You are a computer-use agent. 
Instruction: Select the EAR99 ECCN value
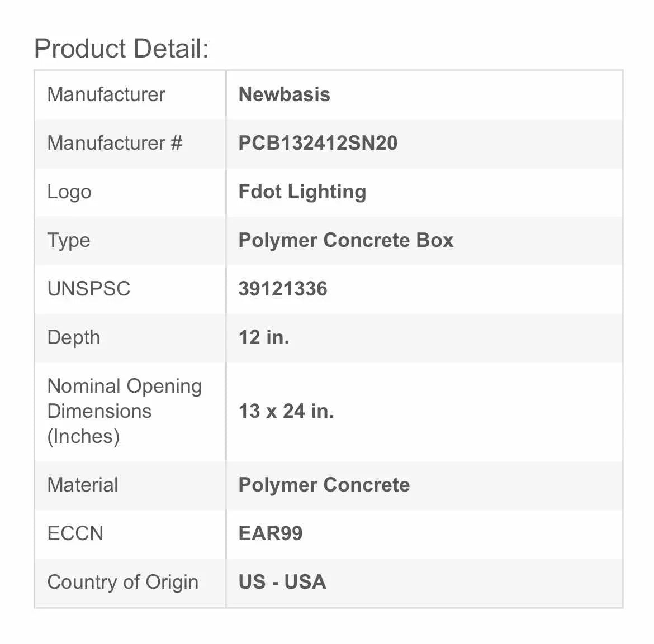click(x=271, y=533)
